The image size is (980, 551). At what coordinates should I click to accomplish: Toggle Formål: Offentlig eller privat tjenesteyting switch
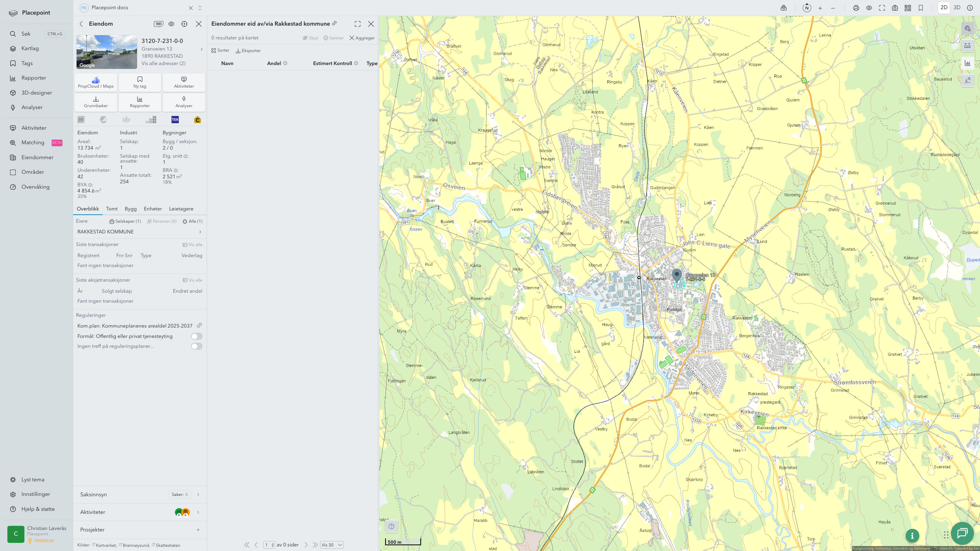coord(197,336)
